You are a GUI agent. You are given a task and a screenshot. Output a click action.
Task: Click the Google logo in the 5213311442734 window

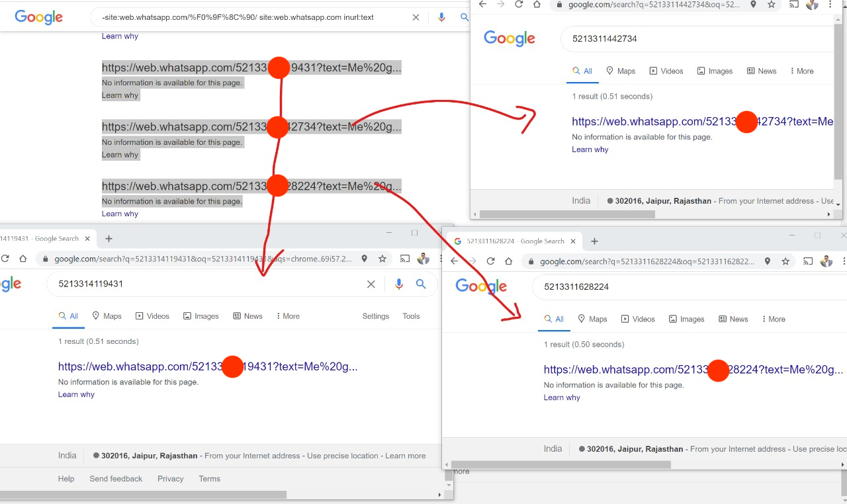[510, 38]
